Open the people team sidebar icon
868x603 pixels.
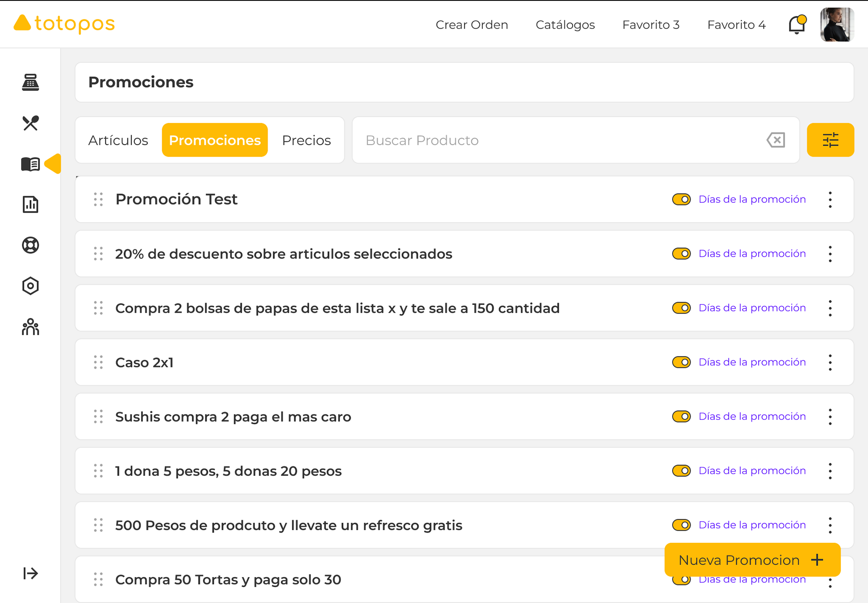click(x=30, y=327)
